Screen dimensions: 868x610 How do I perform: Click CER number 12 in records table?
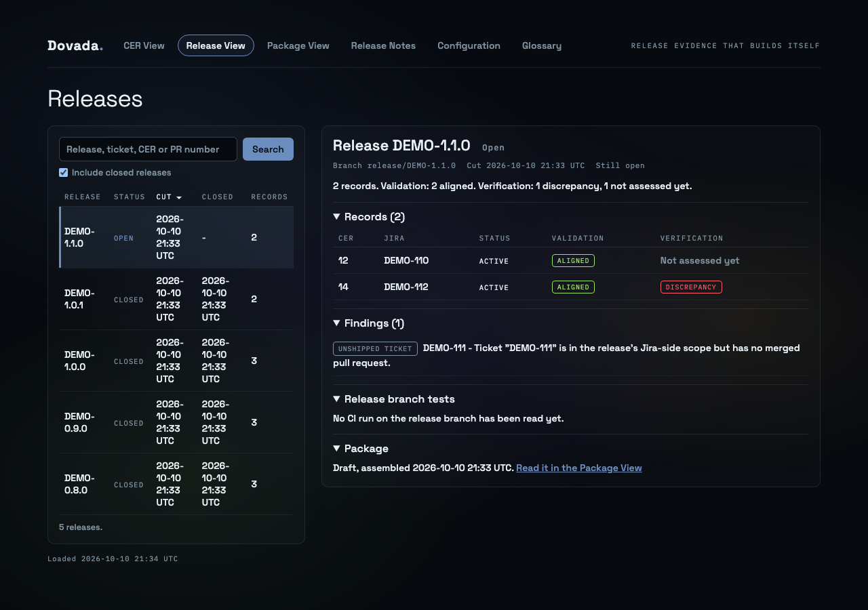point(343,261)
